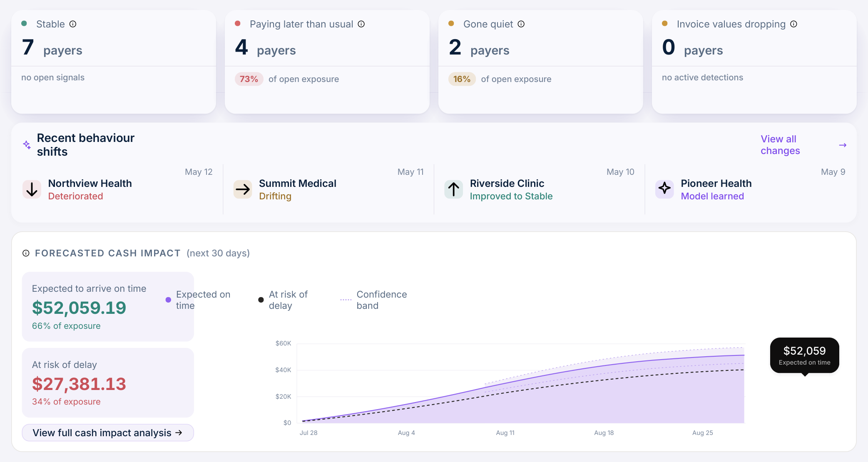The image size is (868, 462).
Task: Click the May 12 date label
Action: point(199,172)
